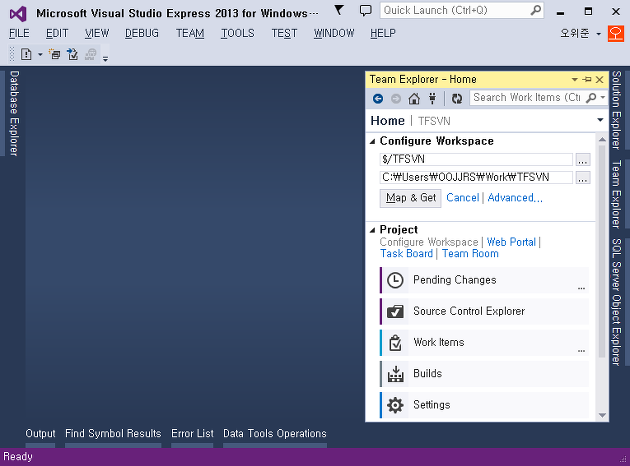630x466 pixels.
Task: Click the Cancel link
Action: coord(463,198)
